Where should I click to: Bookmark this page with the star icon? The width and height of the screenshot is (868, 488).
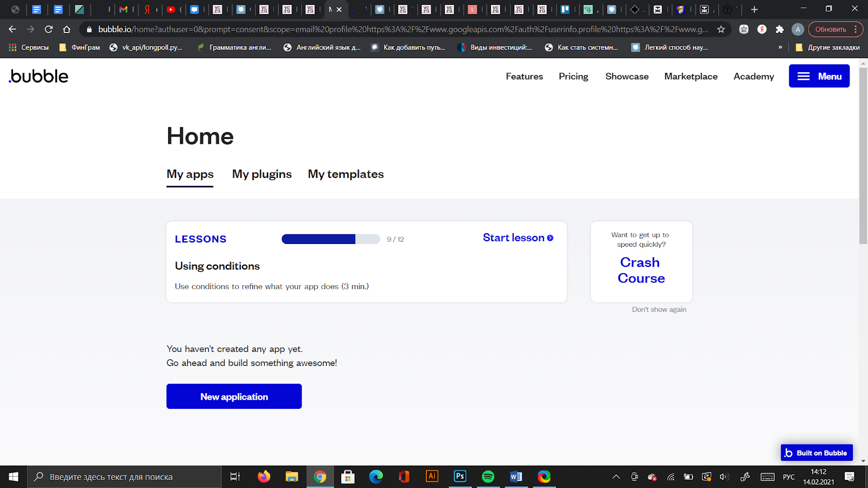click(x=721, y=29)
